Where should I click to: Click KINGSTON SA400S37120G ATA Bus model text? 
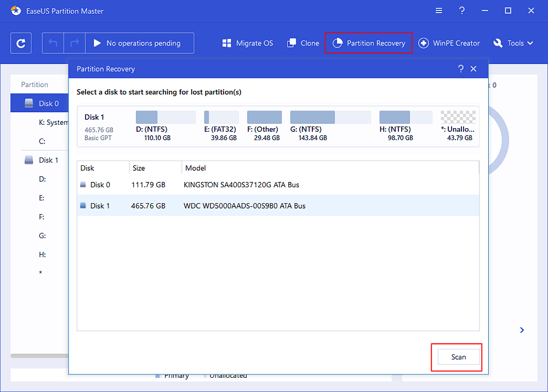click(241, 185)
